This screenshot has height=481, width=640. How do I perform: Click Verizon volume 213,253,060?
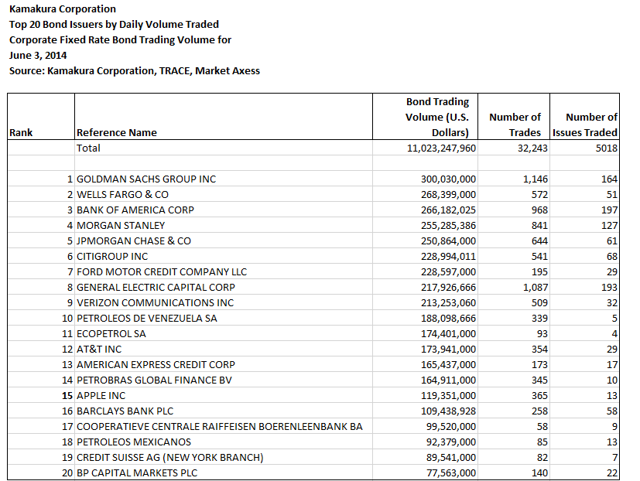coord(449,303)
